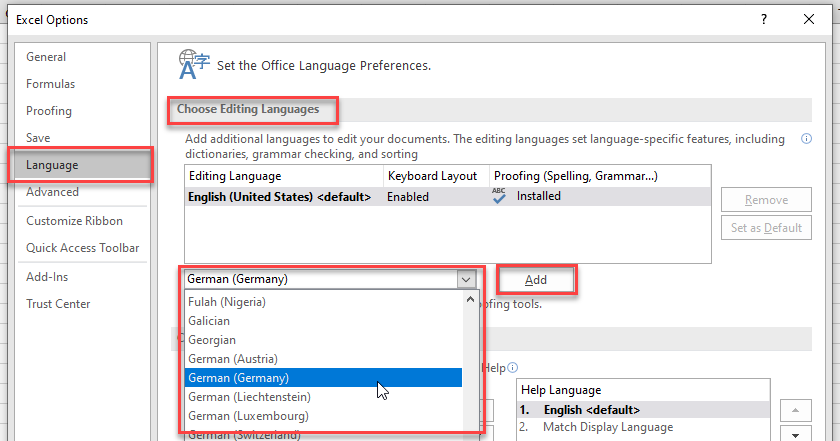Choose Fulah (Nigeria) from the list
Image resolution: width=840 pixels, height=441 pixels.
(323, 302)
